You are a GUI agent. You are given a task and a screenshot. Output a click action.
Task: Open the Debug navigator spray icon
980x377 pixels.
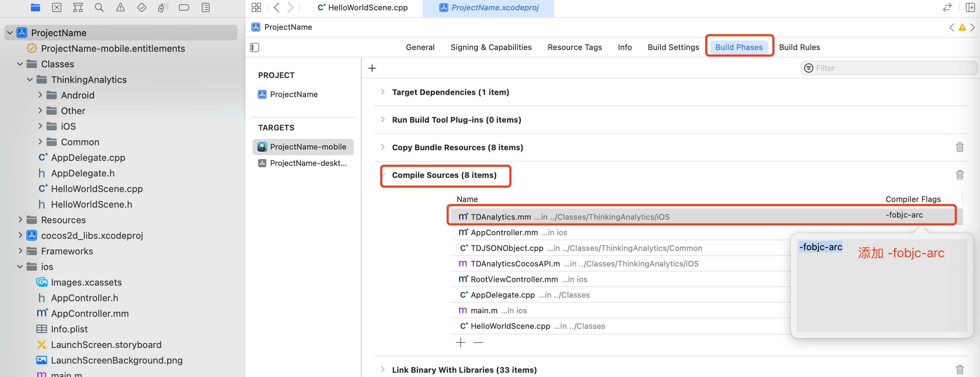point(163,7)
